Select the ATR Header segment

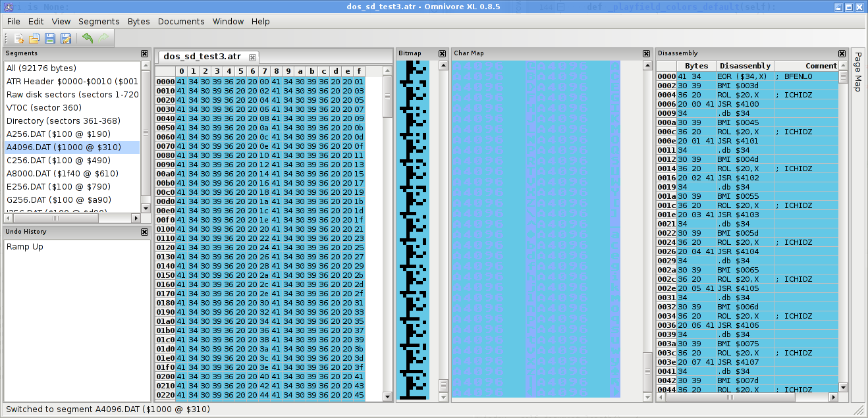click(72, 81)
